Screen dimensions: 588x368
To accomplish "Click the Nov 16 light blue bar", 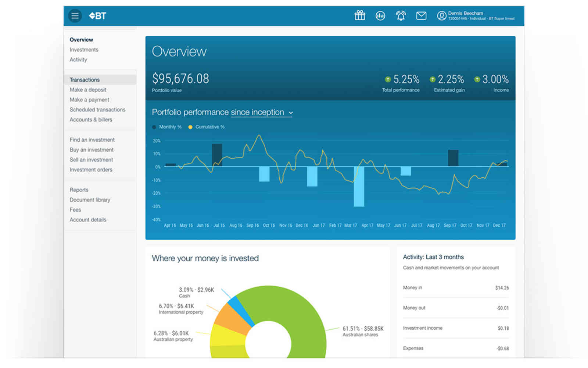I will (x=312, y=177).
